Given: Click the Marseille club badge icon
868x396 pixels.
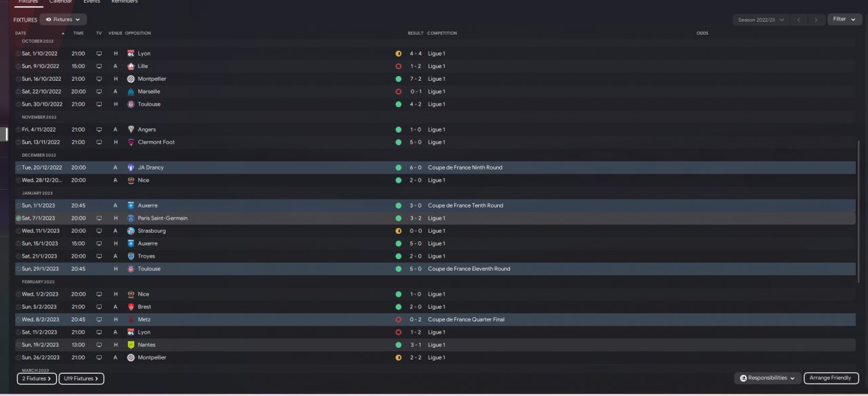Looking at the screenshot, I should [x=131, y=92].
